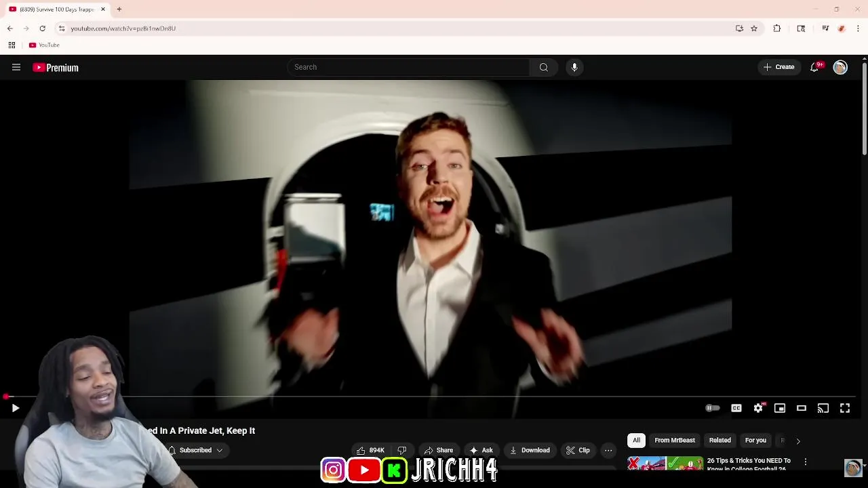Open the 26 Tips & Tricks video title
Viewport: 868px width, 488px height.
(x=749, y=464)
